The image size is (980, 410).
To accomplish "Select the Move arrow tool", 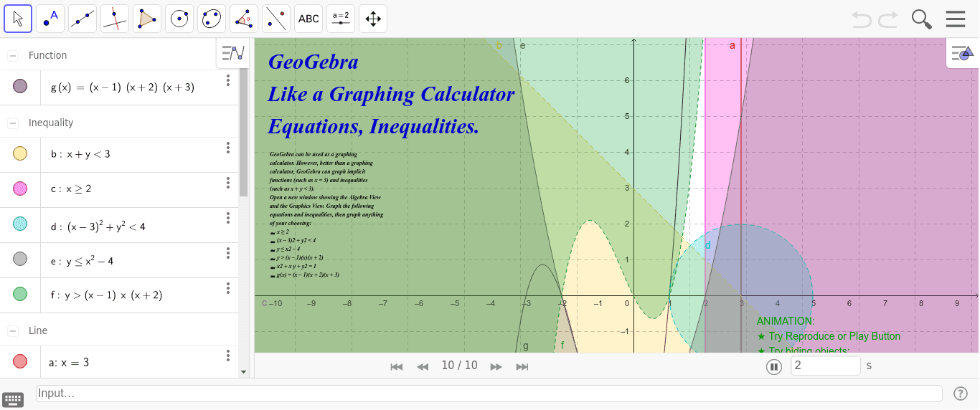I will (x=18, y=19).
